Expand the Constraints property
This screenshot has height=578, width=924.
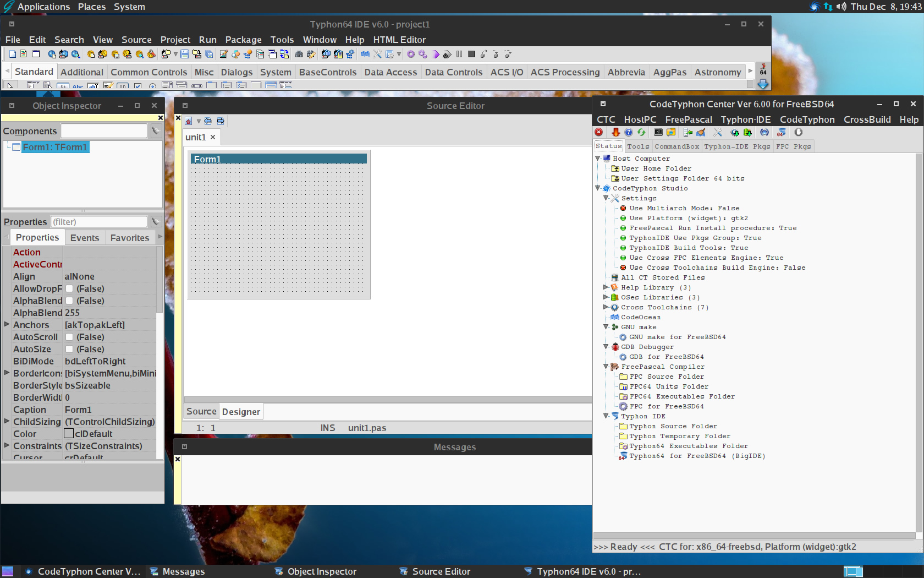[7, 445]
